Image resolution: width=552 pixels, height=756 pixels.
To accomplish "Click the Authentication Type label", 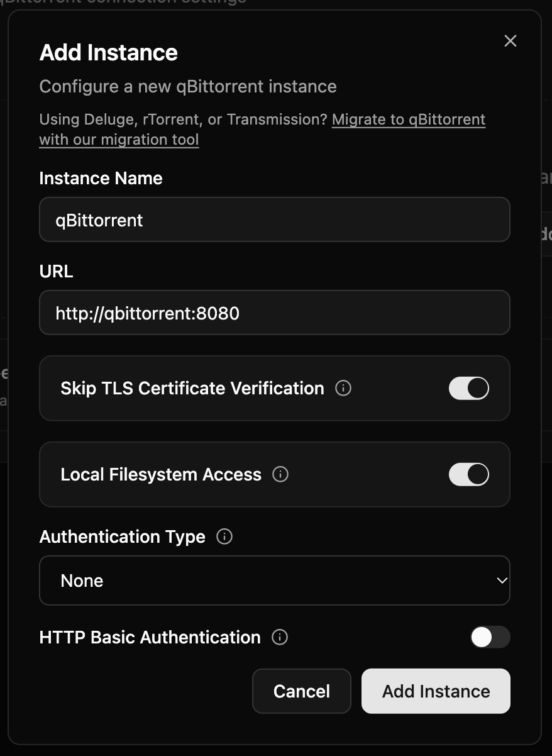I will click(123, 536).
